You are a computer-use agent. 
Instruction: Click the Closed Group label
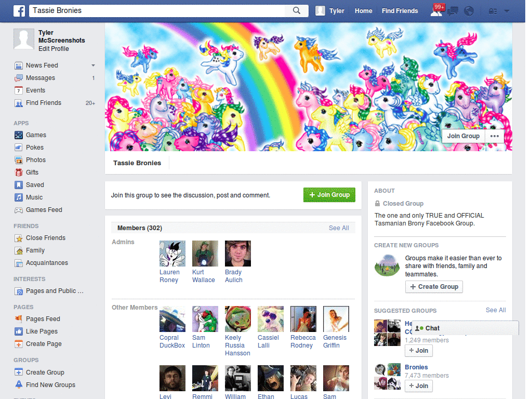[x=403, y=204]
